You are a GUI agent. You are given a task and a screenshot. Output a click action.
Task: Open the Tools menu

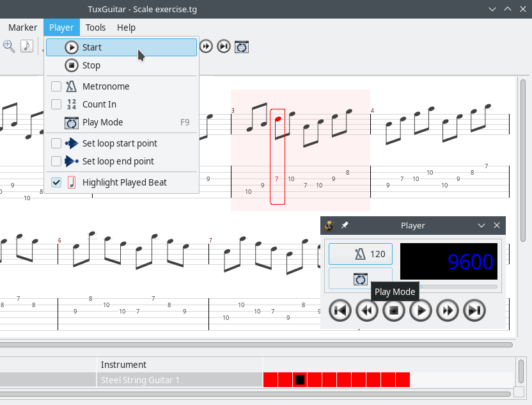96,28
